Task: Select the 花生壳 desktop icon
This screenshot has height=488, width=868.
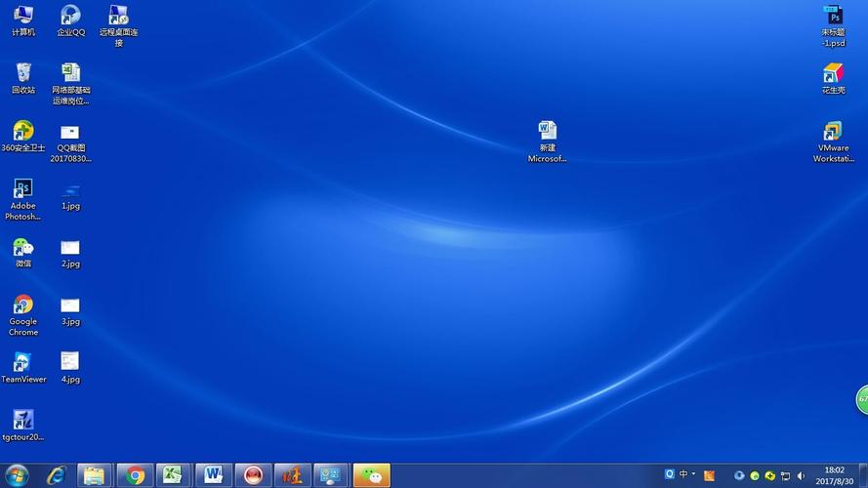Action: 833,74
